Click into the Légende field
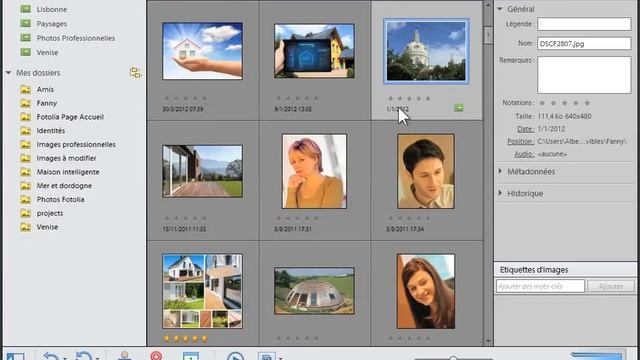The height and width of the screenshot is (360, 640). (584, 24)
